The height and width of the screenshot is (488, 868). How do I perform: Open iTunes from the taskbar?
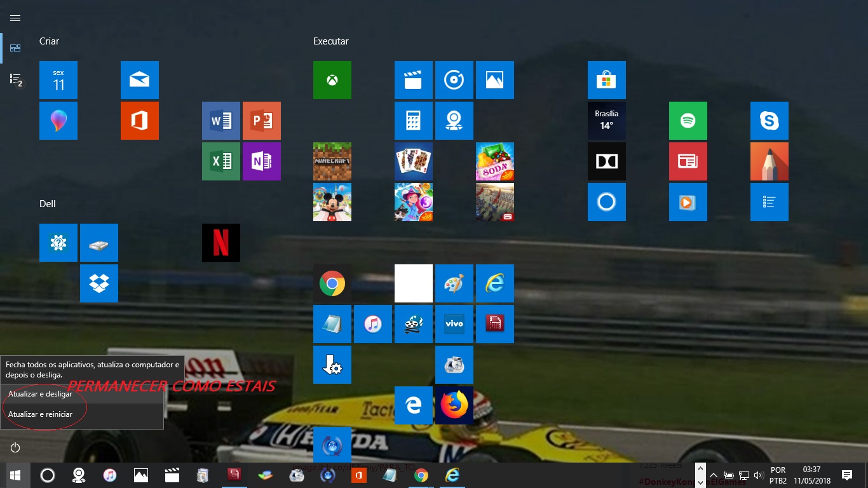[110, 475]
